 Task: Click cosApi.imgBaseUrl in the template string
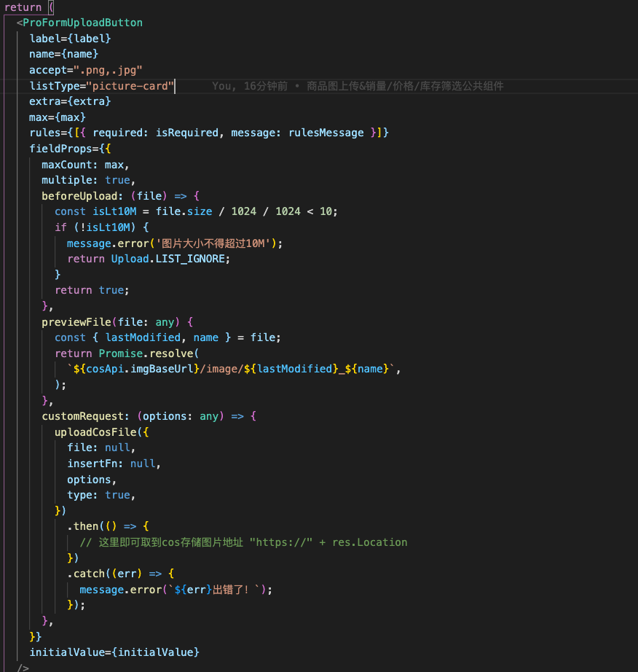click(x=140, y=369)
